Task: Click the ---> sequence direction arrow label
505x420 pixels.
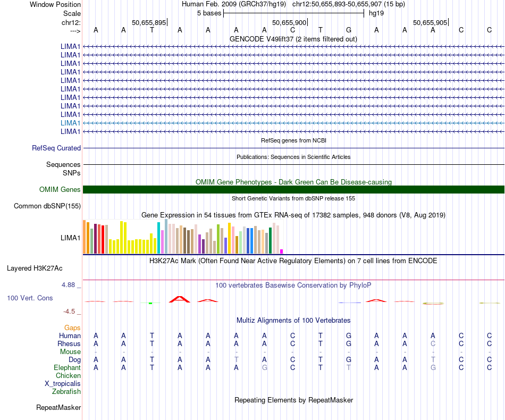Action: pyautogui.click(x=75, y=31)
